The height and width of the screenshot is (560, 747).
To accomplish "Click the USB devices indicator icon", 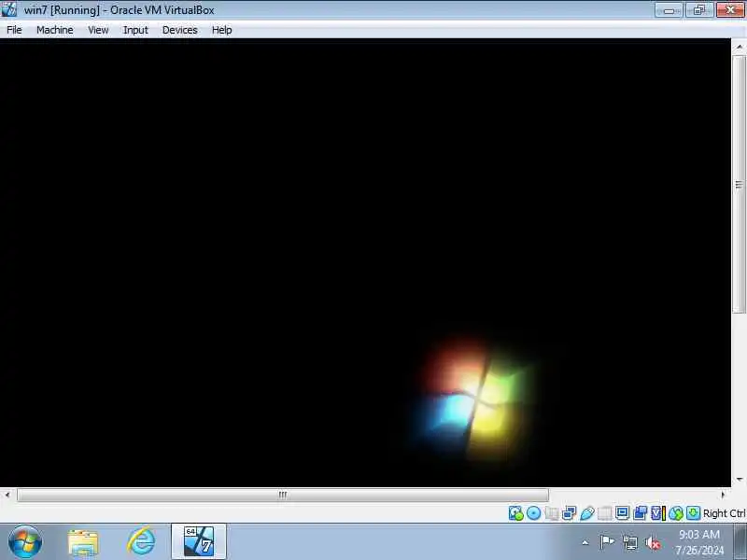I will click(x=587, y=512).
